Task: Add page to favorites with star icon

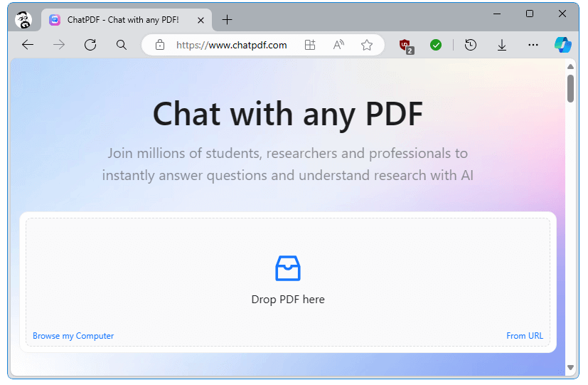Action: (x=367, y=45)
